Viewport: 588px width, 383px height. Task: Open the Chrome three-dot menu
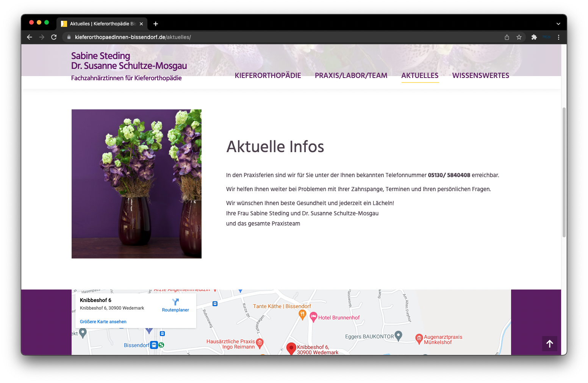pos(558,37)
